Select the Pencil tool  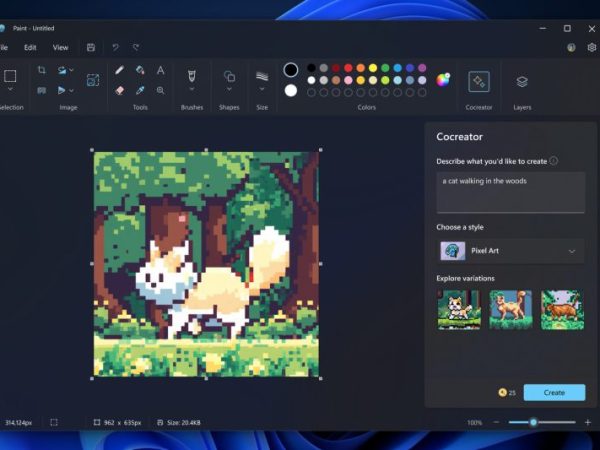pos(119,70)
